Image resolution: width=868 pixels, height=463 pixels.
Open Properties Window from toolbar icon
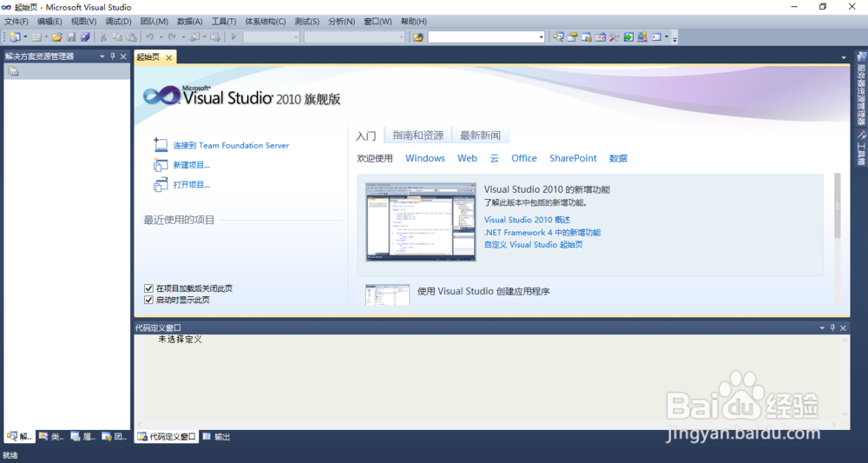click(x=572, y=37)
